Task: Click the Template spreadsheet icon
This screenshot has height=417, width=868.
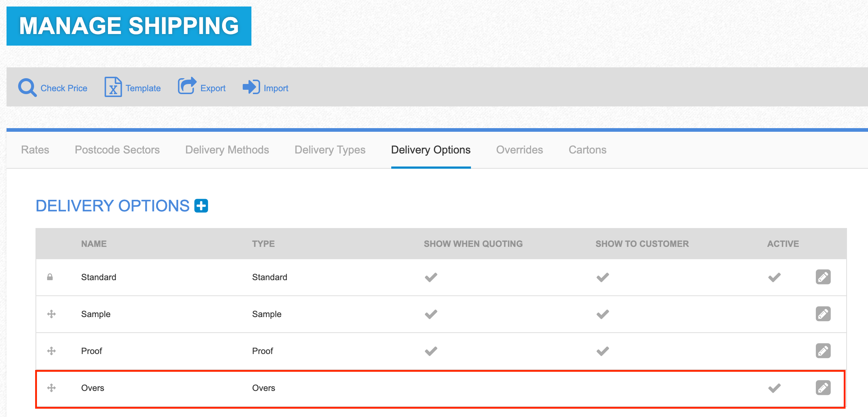Action: pyautogui.click(x=113, y=87)
